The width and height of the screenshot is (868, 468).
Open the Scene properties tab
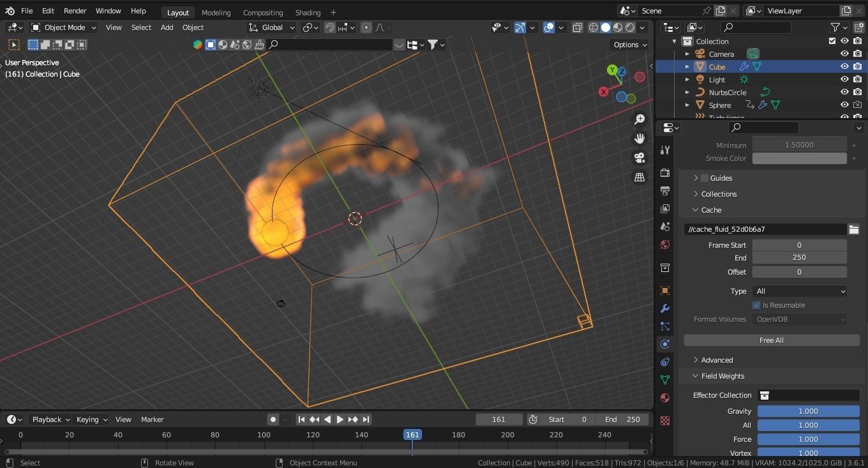664,227
